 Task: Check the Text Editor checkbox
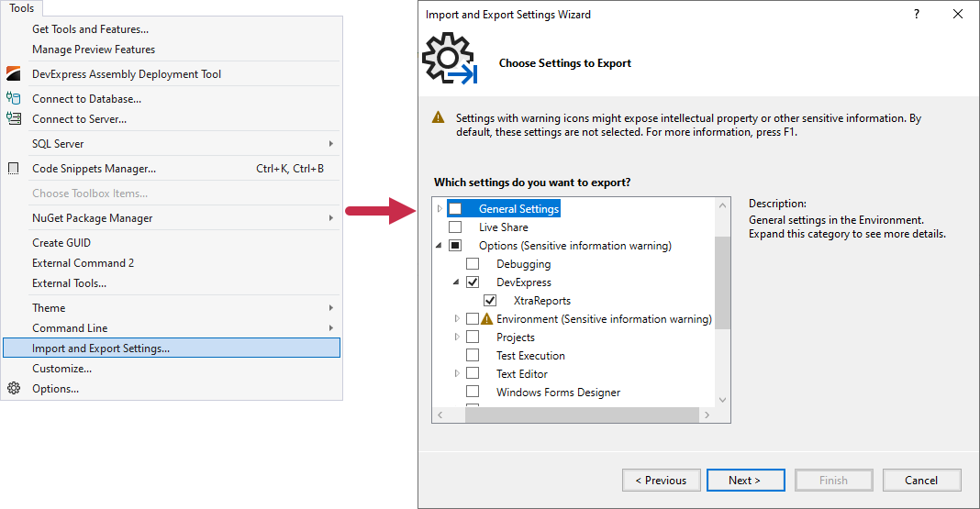[x=473, y=373]
